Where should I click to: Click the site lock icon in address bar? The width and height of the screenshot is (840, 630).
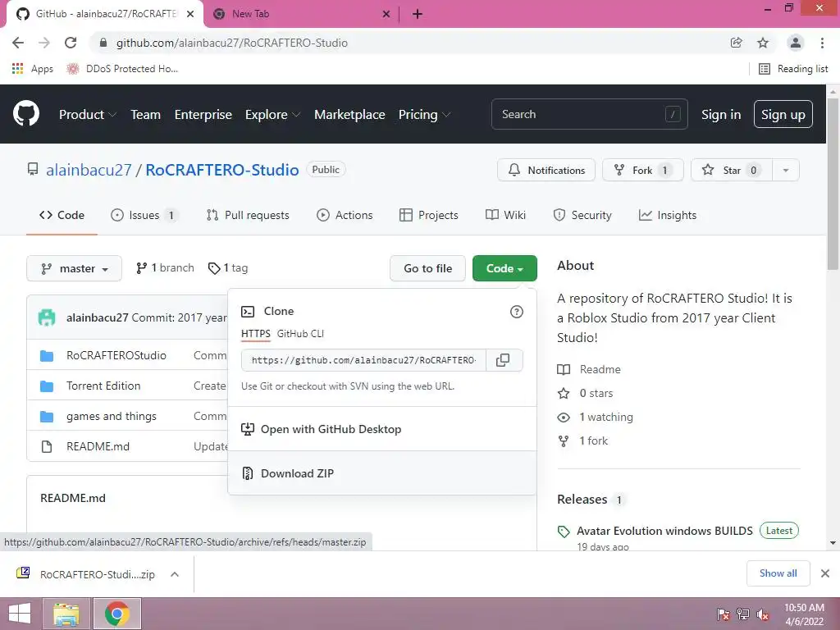103,43
